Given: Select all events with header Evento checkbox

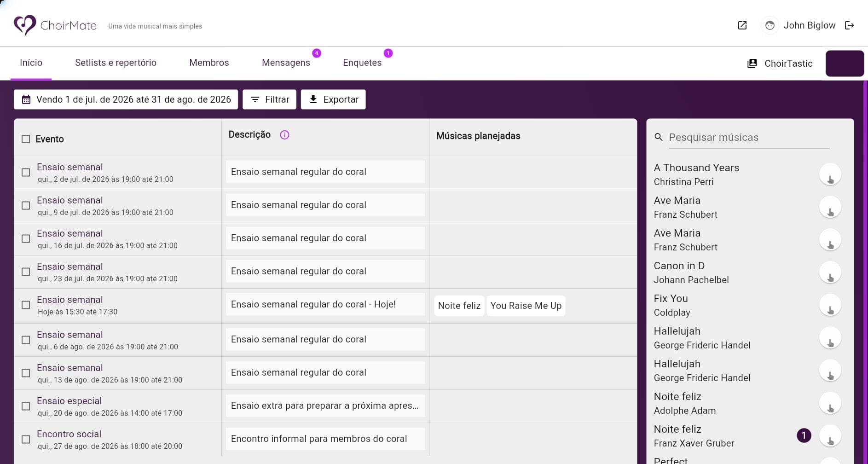Looking at the screenshot, I should (x=26, y=139).
